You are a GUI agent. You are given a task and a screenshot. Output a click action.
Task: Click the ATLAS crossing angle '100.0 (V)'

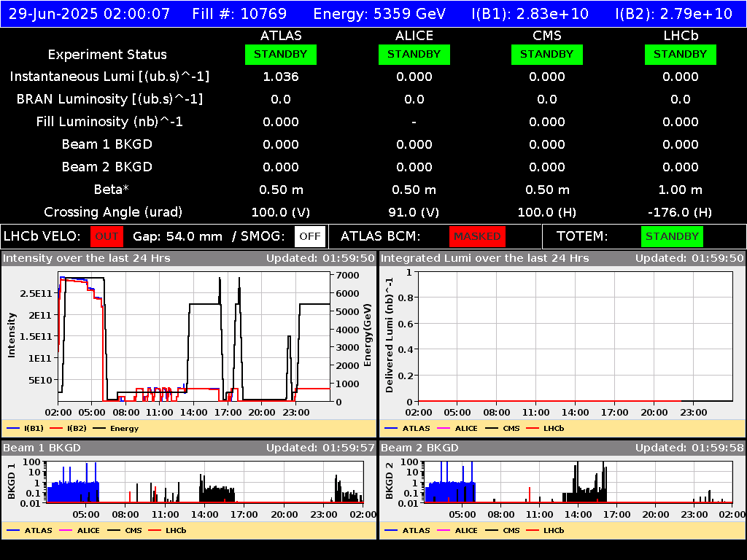(x=281, y=212)
